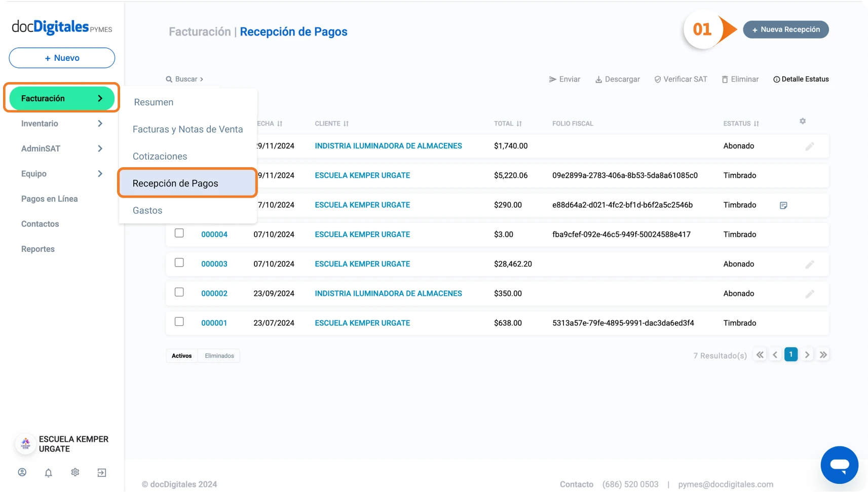Open payment folio 000003

tap(214, 264)
